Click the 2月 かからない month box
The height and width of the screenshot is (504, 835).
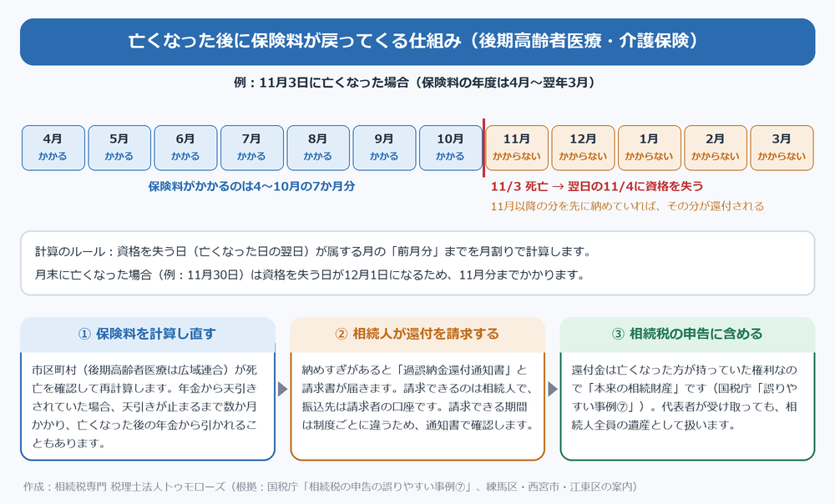click(716, 148)
